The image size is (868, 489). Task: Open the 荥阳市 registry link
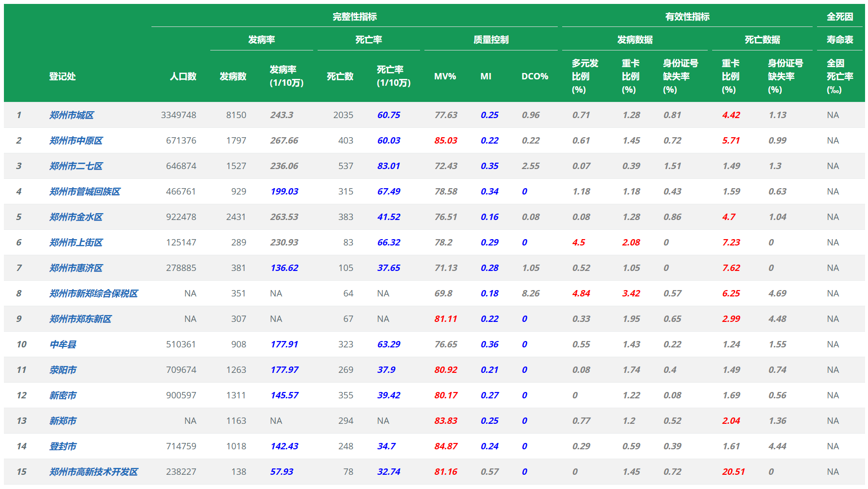[63, 370]
